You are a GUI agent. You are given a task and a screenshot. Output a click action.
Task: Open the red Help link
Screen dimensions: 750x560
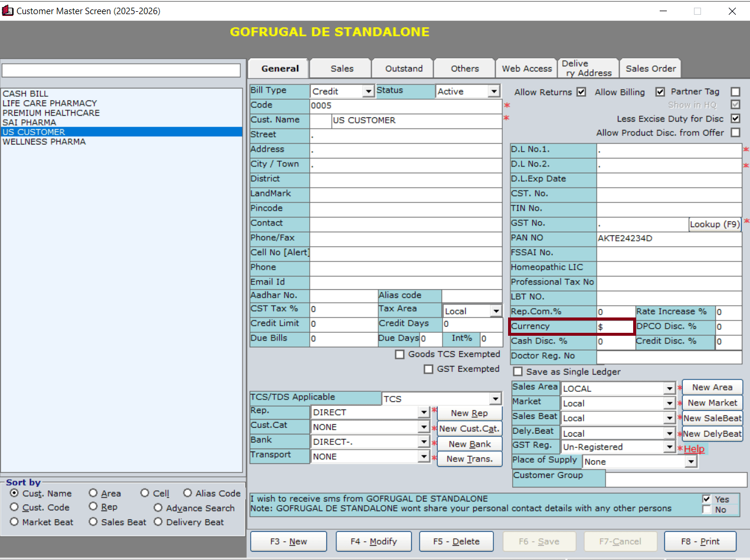point(694,449)
